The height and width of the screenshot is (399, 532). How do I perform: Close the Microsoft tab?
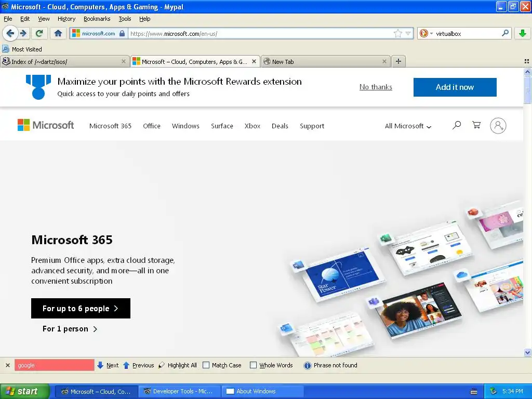point(254,61)
